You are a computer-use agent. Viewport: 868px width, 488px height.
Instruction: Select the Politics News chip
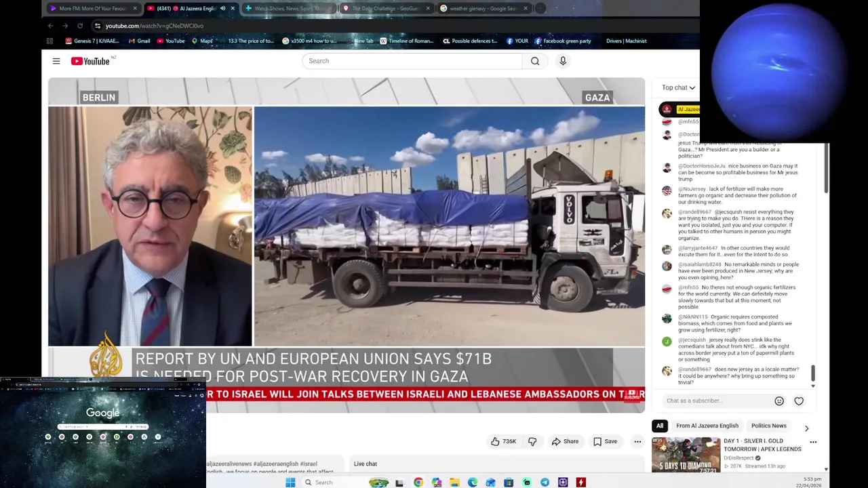pos(769,426)
